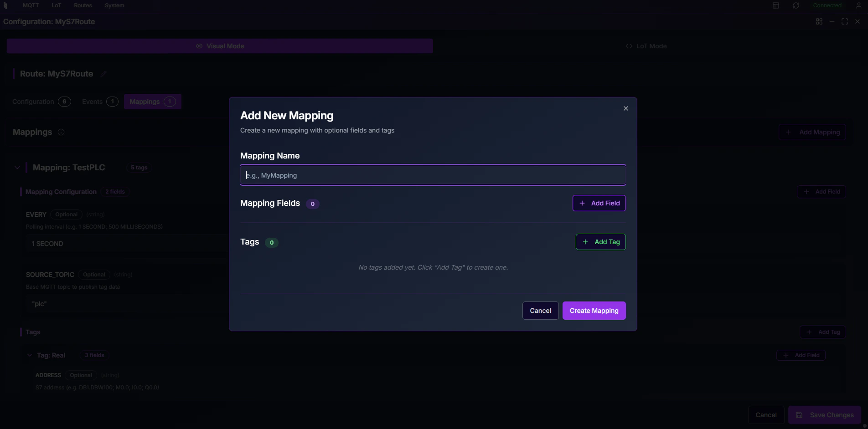The height and width of the screenshot is (429, 868).
Task: Collapse the Tag: Real section
Action: (29, 355)
